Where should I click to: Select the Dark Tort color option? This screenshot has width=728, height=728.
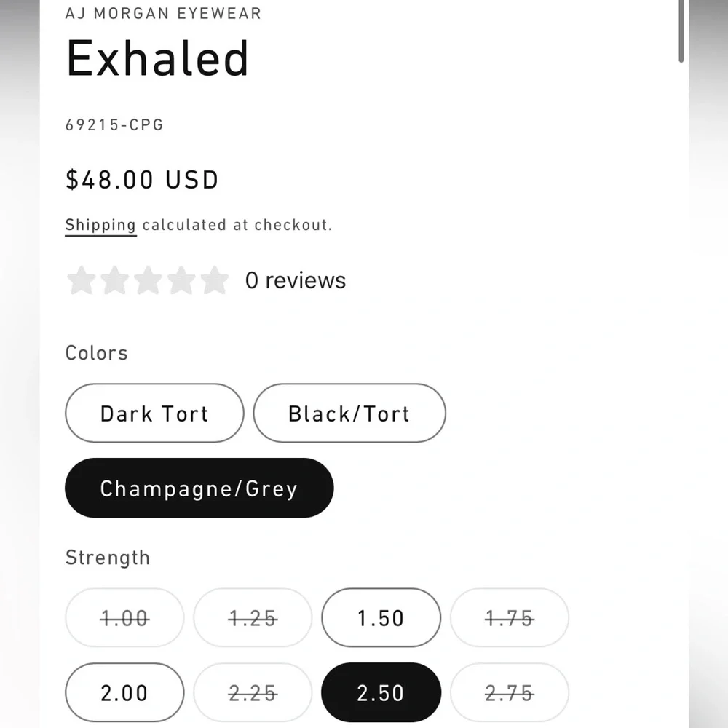click(154, 414)
